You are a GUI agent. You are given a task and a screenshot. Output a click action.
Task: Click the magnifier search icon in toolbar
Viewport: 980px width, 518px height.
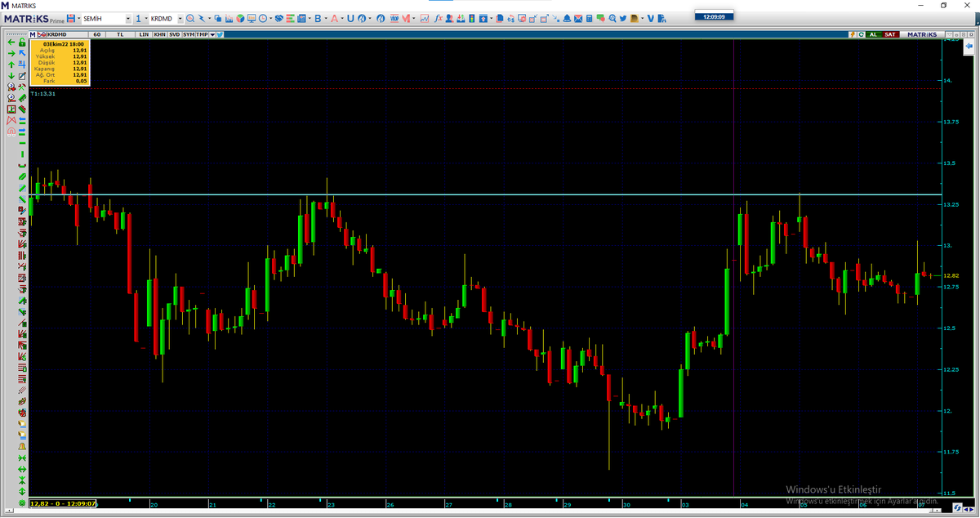coord(189,18)
